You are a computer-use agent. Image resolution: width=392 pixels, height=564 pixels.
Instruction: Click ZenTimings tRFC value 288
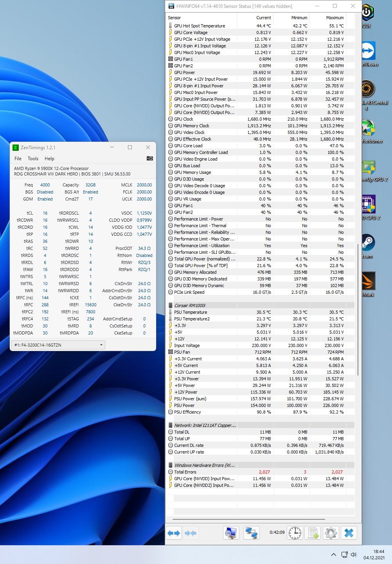(x=45, y=305)
